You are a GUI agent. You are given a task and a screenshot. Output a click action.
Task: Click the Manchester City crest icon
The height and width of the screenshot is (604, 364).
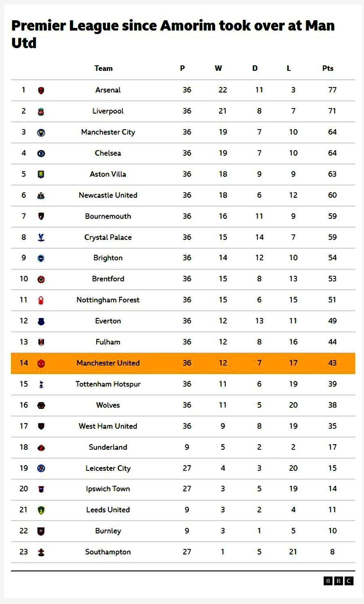click(x=41, y=132)
